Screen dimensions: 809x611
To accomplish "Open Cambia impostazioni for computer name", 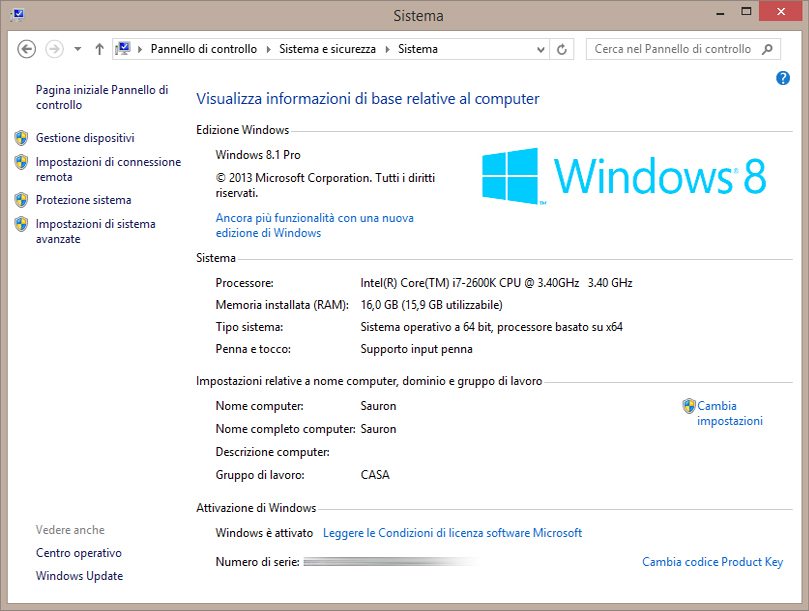I will [729, 413].
